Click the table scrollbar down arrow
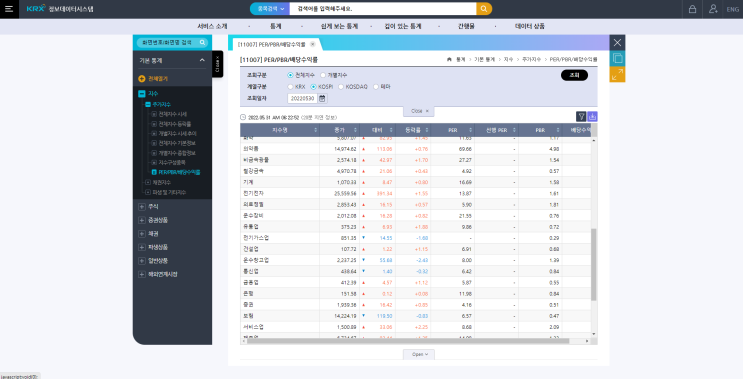The width and height of the screenshot is (743, 379). click(594, 334)
